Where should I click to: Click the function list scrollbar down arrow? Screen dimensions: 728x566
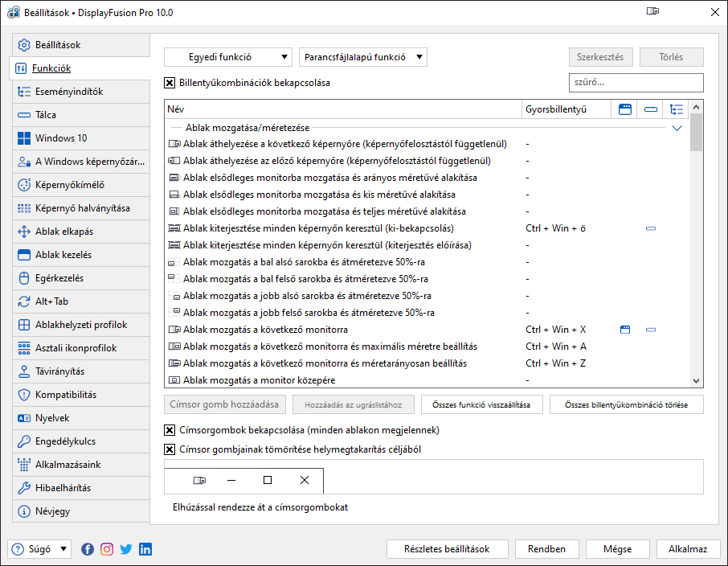(x=696, y=380)
